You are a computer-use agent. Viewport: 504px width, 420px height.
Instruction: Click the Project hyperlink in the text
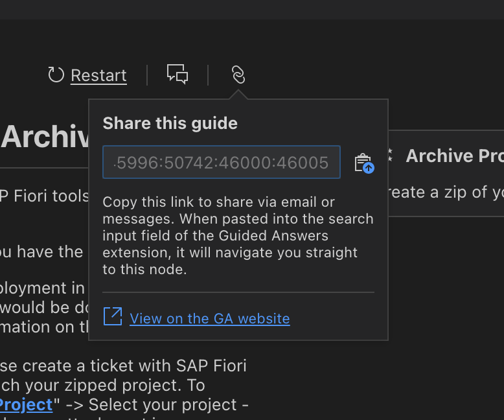(26, 404)
